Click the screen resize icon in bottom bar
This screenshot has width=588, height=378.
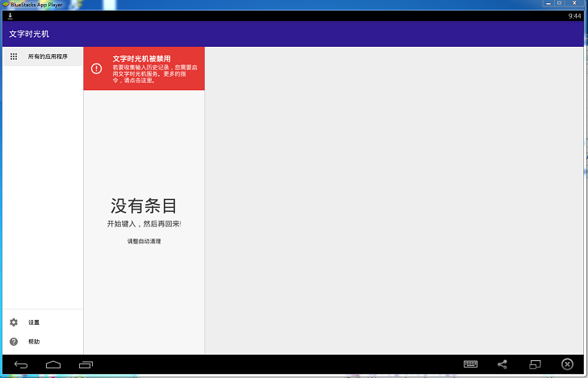click(534, 364)
